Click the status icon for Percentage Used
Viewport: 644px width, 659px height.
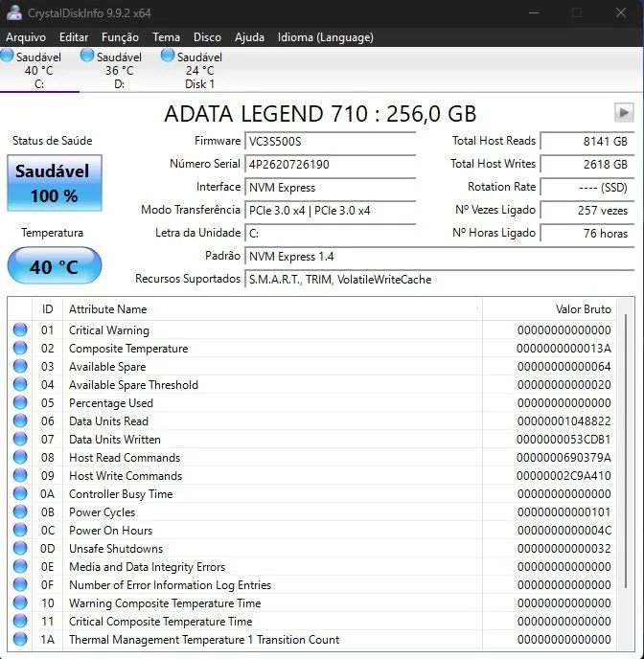tap(20, 402)
